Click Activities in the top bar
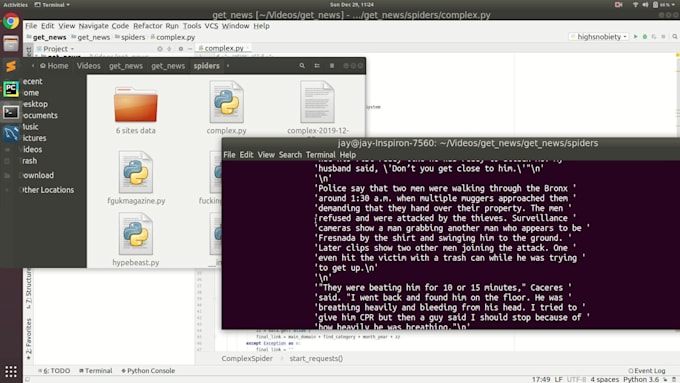This screenshot has height=383, width=680. pos(15,5)
